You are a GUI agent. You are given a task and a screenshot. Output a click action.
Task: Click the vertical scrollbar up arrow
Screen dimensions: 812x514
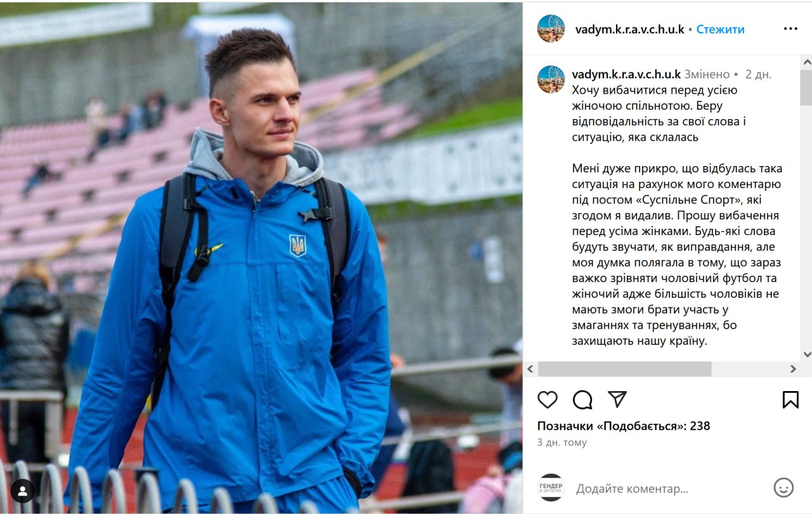pyautogui.click(x=806, y=61)
